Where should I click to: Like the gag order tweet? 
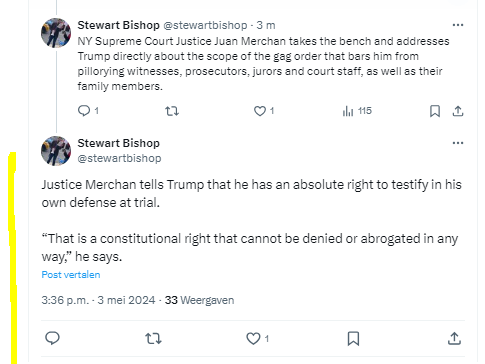[x=264, y=111]
